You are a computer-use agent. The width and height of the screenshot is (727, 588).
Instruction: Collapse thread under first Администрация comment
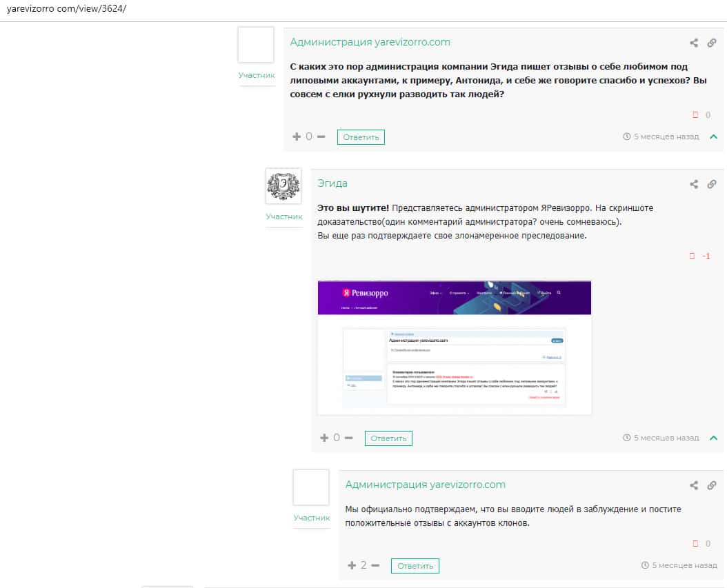coord(714,136)
